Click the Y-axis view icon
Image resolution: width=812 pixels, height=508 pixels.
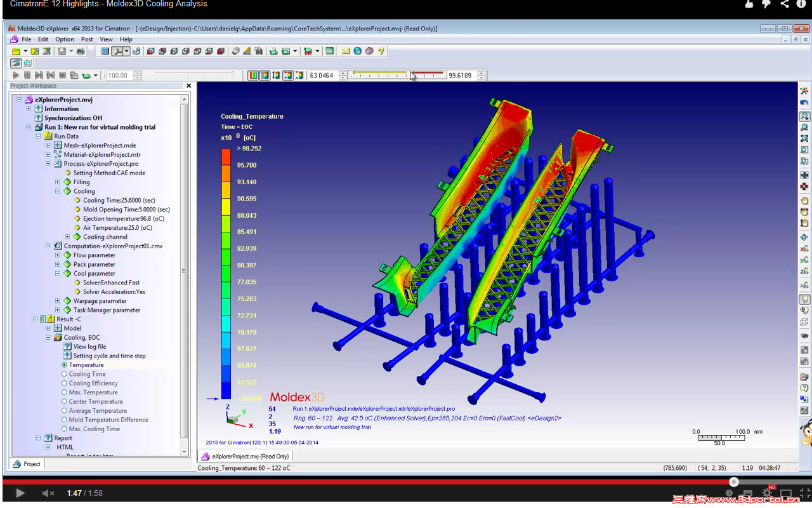(804, 260)
